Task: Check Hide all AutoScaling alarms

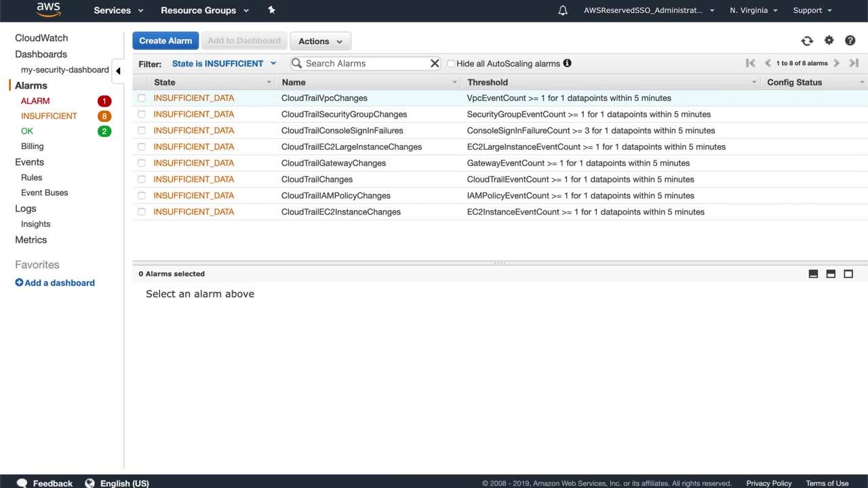Action: (x=450, y=64)
